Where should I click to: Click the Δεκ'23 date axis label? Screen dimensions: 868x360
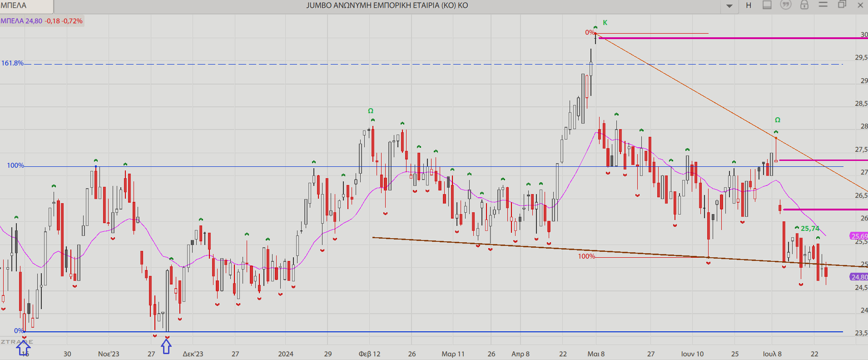(x=193, y=354)
